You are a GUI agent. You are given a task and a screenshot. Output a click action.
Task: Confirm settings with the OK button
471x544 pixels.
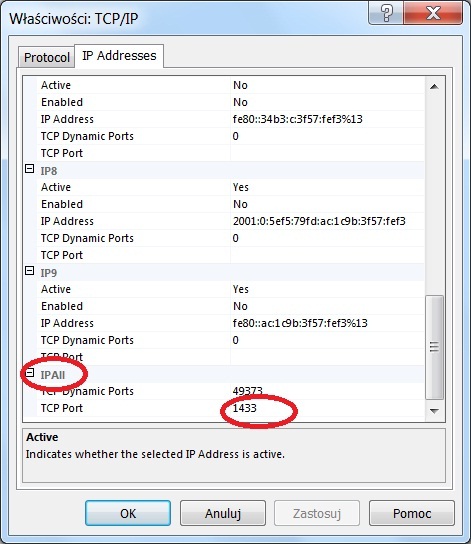128,513
